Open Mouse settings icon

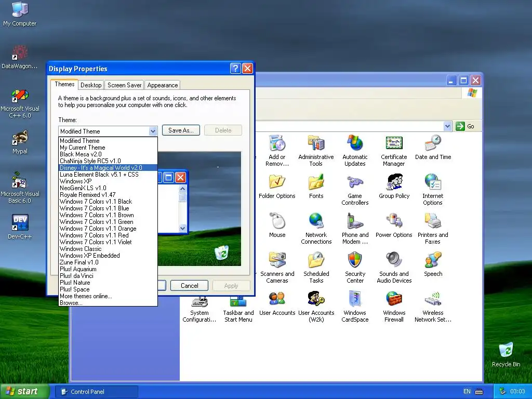[x=277, y=225]
